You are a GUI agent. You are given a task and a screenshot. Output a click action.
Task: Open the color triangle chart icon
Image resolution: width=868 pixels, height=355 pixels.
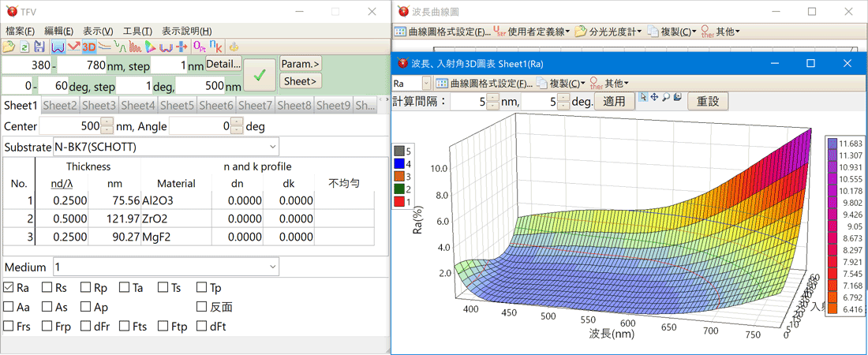pos(149,47)
